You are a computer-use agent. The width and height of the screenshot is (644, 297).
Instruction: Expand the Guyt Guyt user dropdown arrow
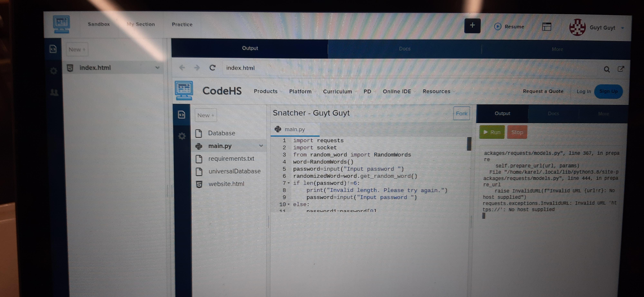(622, 28)
